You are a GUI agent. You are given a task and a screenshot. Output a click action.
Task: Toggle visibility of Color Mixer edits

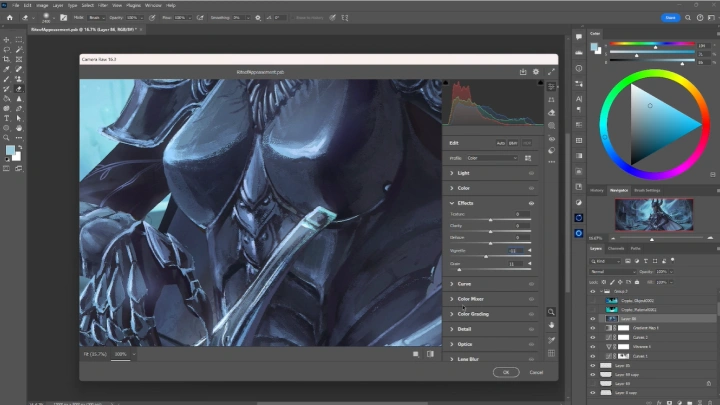point(531,299)
